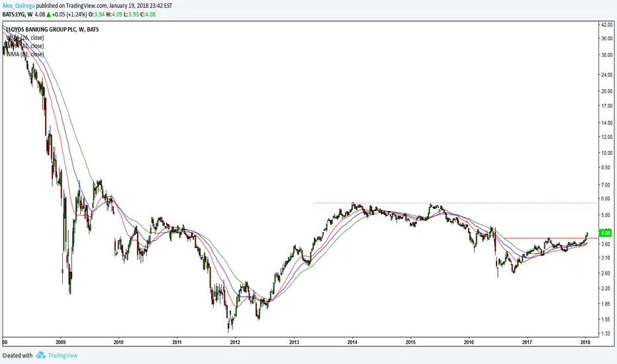Click the solid red resistance line near 3.80
This screenshot has height=364, width=617.
click(x=551, y=238)
